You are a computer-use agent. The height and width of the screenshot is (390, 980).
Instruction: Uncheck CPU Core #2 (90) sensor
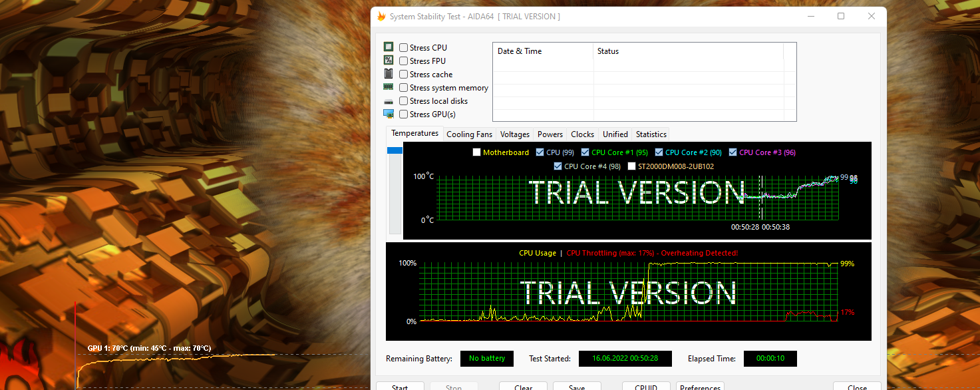(x=659, y=152)
